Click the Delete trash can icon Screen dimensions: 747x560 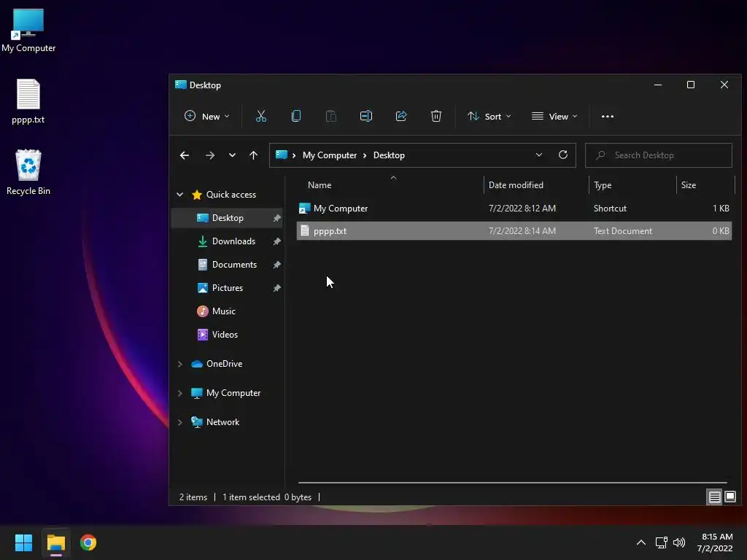[436, 116]
